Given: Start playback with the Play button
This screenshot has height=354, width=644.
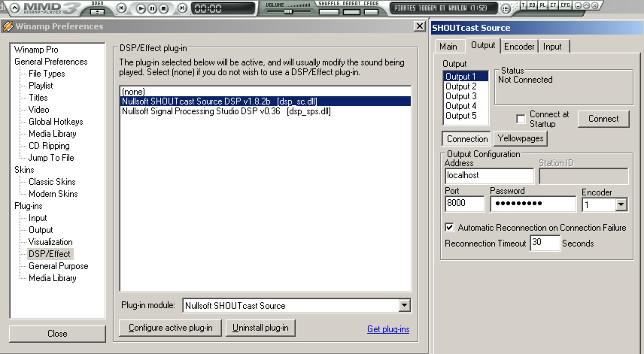Looking at the screenshot, I should [x=141, y=8].
